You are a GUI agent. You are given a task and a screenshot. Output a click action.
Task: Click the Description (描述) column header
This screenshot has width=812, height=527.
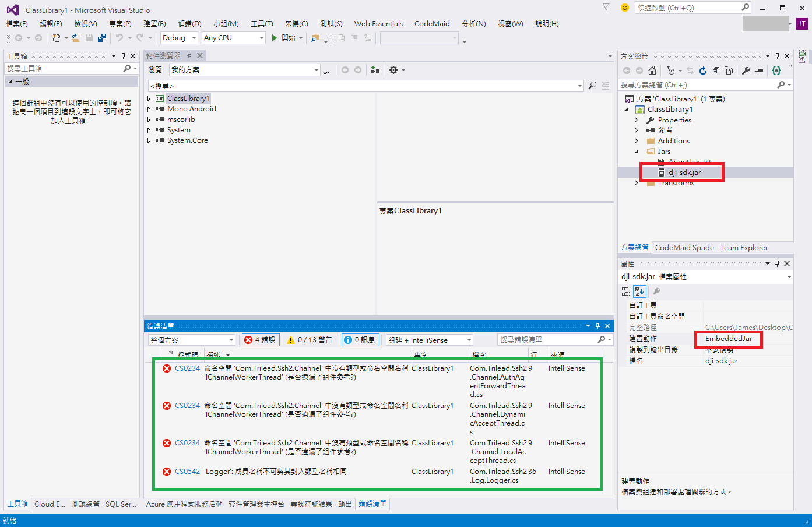click(x=213, y=355)
